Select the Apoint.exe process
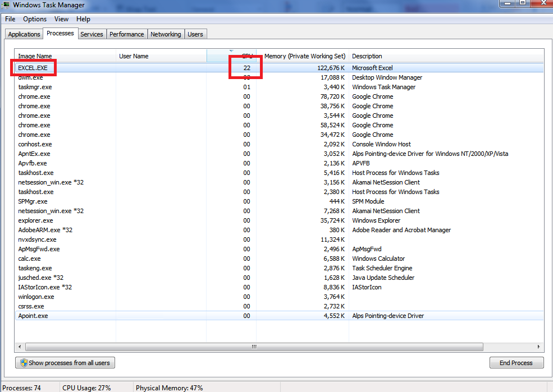553x392 pixels. pyautogui.click(x=279, y=316)
